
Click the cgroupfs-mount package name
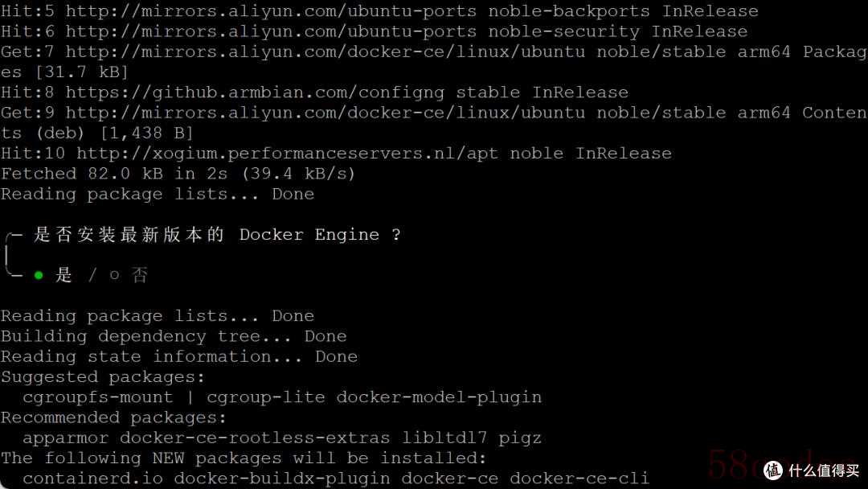(x=98, y=397)
